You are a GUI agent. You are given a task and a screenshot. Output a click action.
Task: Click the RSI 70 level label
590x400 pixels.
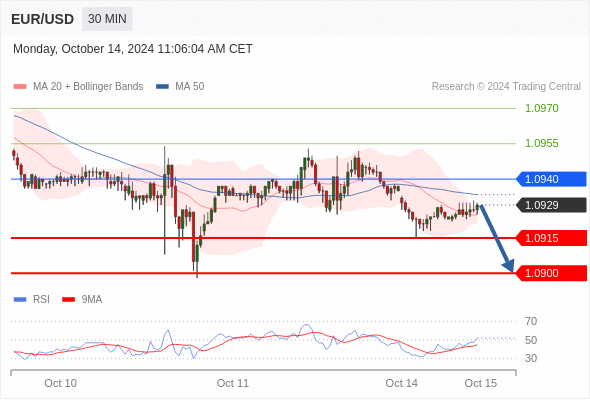[x=531, y=321]
